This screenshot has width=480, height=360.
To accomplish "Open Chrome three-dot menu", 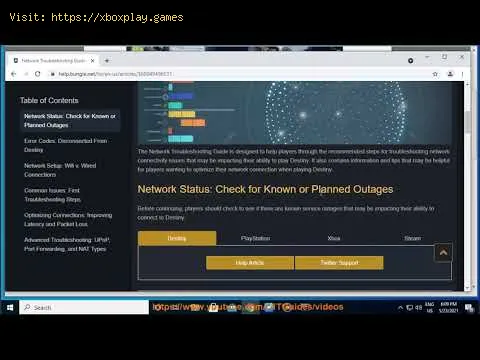I will tap(462, 74).
